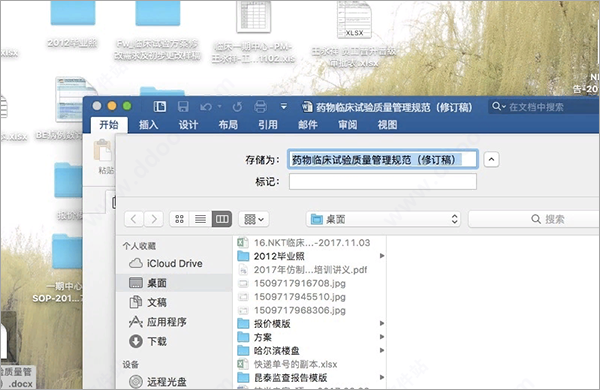Click the Undo arrow in Word toolbar
This screenshot has height=390, width=600.
point(206,107)
